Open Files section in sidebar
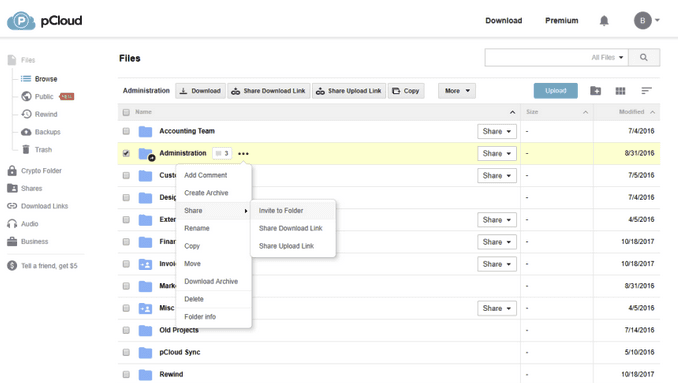This screenshot has height=383, width=678. click(x=22, y=60)
